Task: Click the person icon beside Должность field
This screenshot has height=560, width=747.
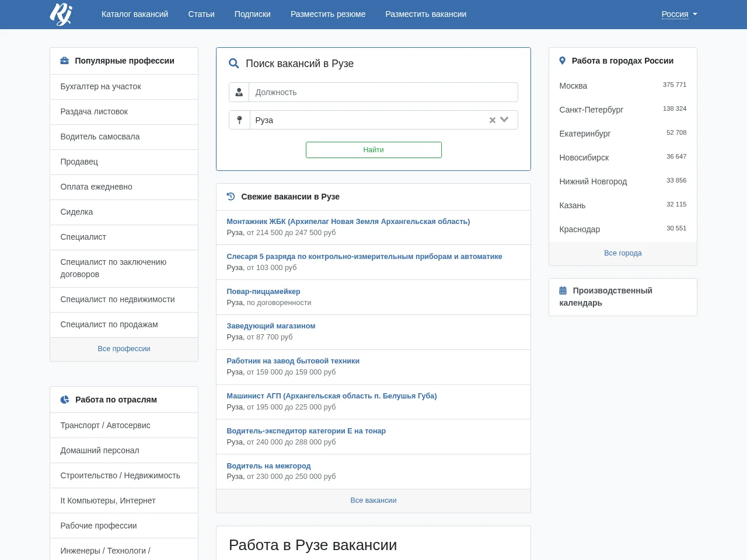Action: point(239,92)
